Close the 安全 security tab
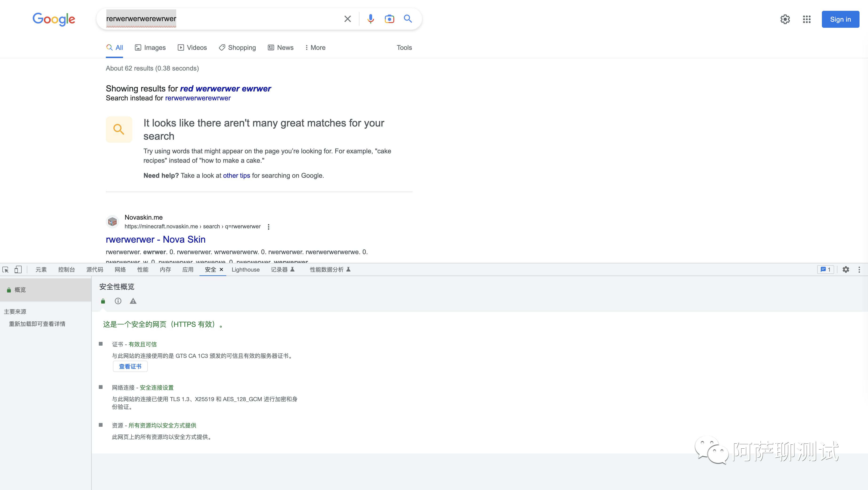 221,269
